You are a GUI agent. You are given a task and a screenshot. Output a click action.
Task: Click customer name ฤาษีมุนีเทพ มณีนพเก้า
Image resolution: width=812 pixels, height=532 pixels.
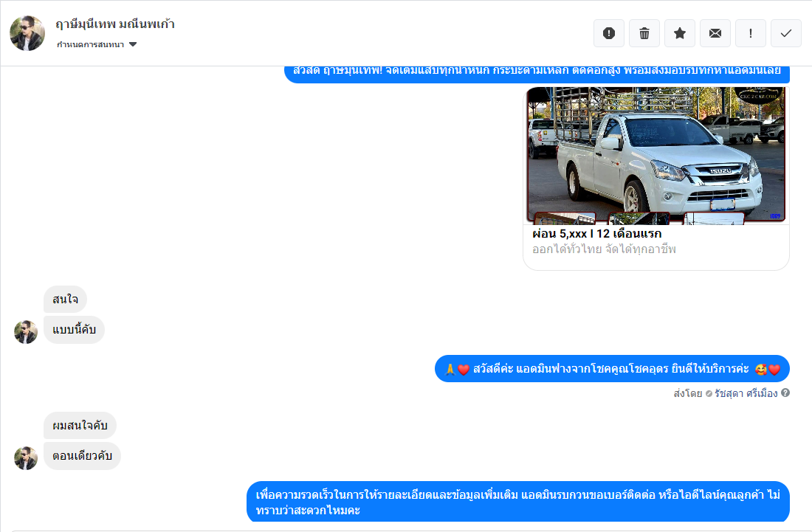(115, 24)
